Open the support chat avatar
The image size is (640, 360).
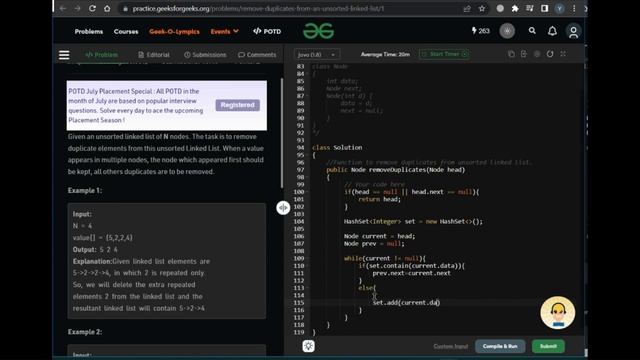coord(558,313)
